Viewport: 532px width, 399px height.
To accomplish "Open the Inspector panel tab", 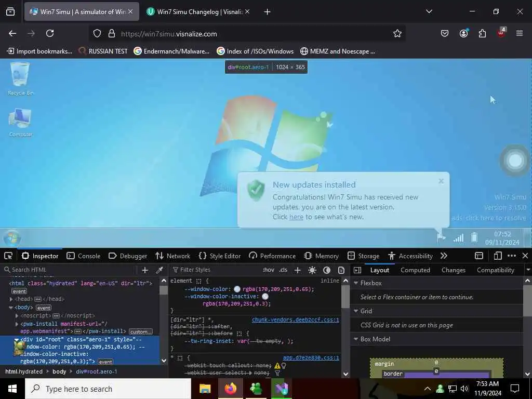I will (41, 256).
